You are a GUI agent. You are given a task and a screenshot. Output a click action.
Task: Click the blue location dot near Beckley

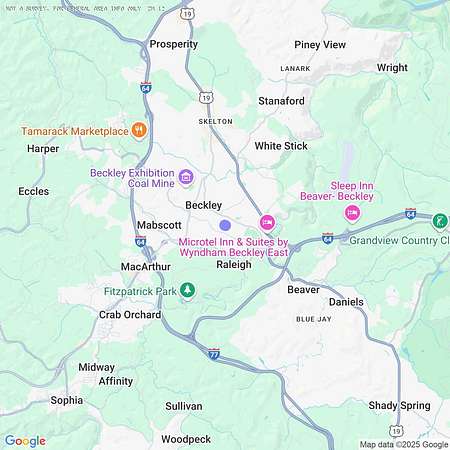pos(225,225)
